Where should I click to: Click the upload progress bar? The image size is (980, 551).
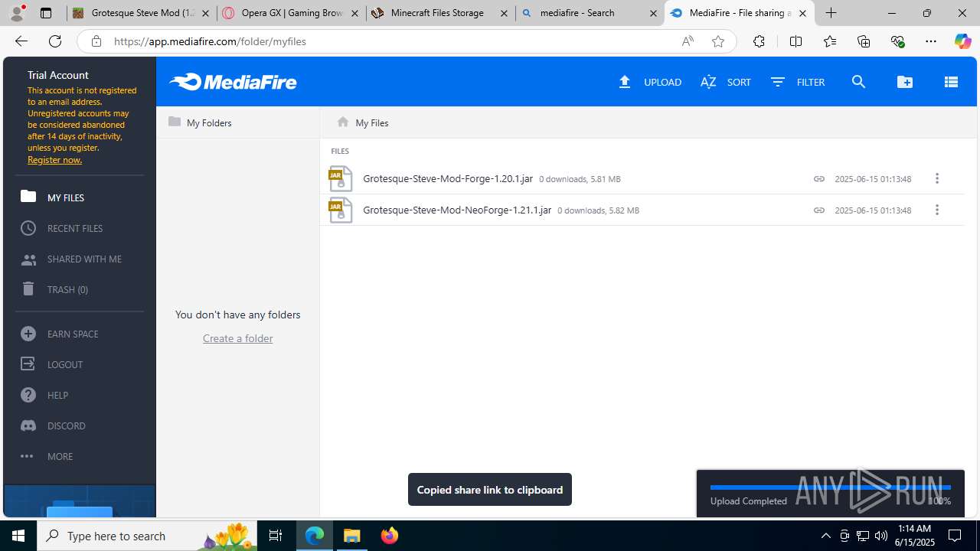tap(830, 487)
